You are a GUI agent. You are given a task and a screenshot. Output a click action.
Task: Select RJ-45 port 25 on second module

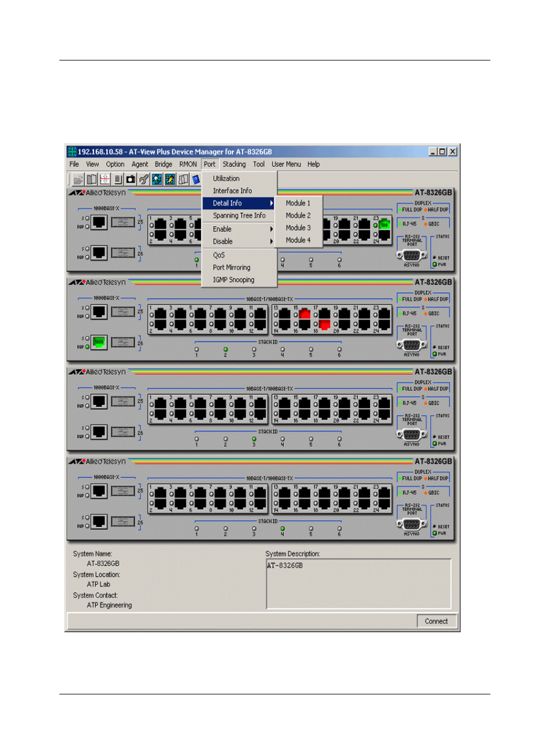pyautogui.click(x=99, y=311)
